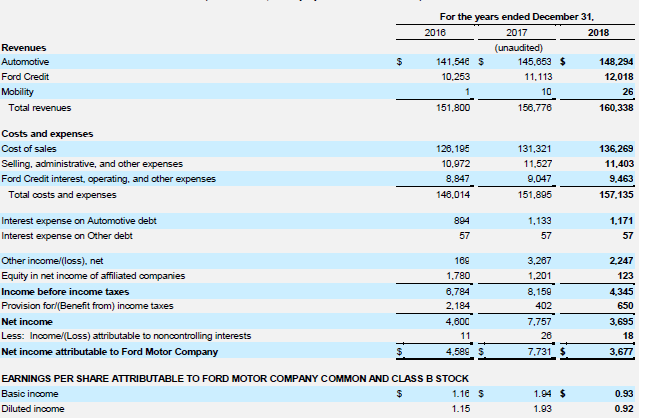
Task: Click Automotive 2018 value 148,294
Action: pos(616,62)
